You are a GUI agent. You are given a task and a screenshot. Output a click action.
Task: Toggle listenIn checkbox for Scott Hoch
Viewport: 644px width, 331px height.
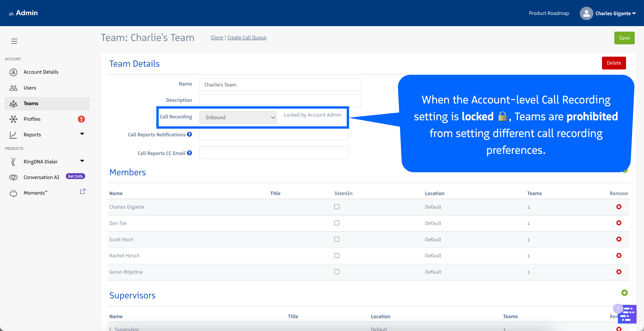[x=337, y=239]
